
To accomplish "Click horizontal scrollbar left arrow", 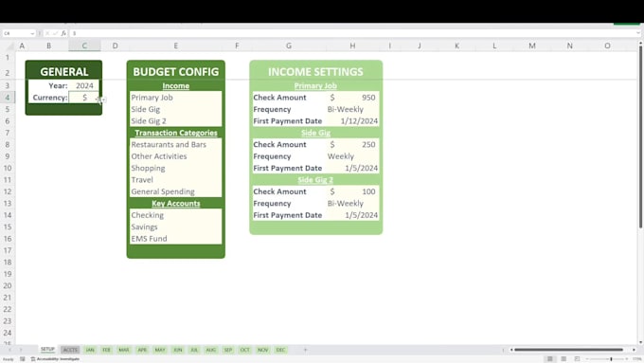I will pyautogui.click(x=511, y=350).
